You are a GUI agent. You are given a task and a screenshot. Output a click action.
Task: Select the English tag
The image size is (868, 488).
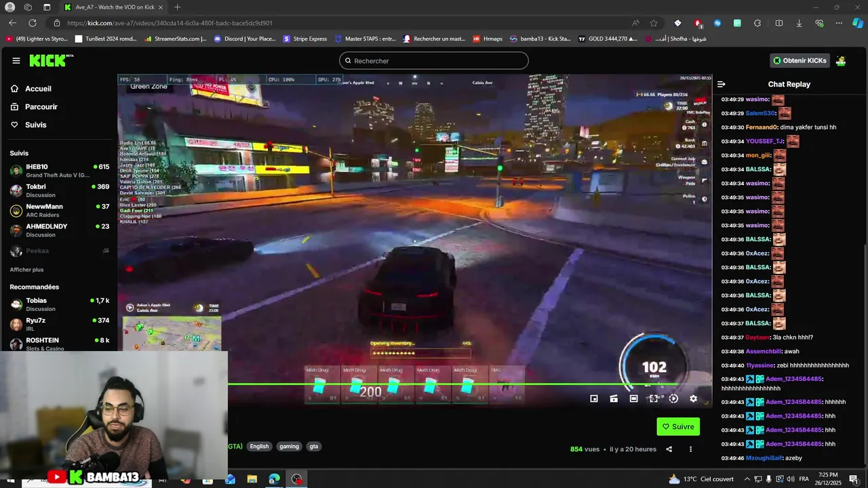259,446
